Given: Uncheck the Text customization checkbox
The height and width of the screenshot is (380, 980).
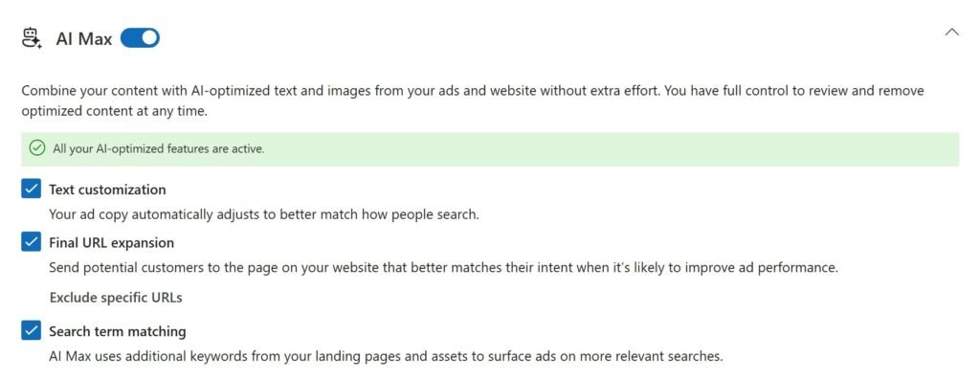Looking at the screenshot, I should click(x=31, y=189).
